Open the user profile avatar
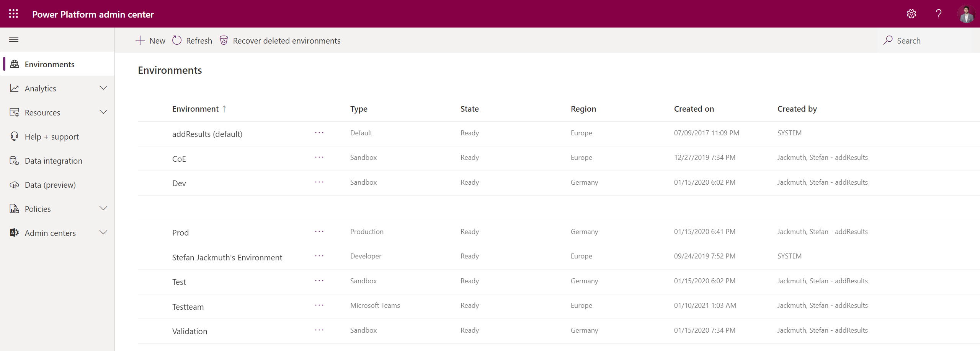Viewport: 980px width, 351px height. pos(966,14)
